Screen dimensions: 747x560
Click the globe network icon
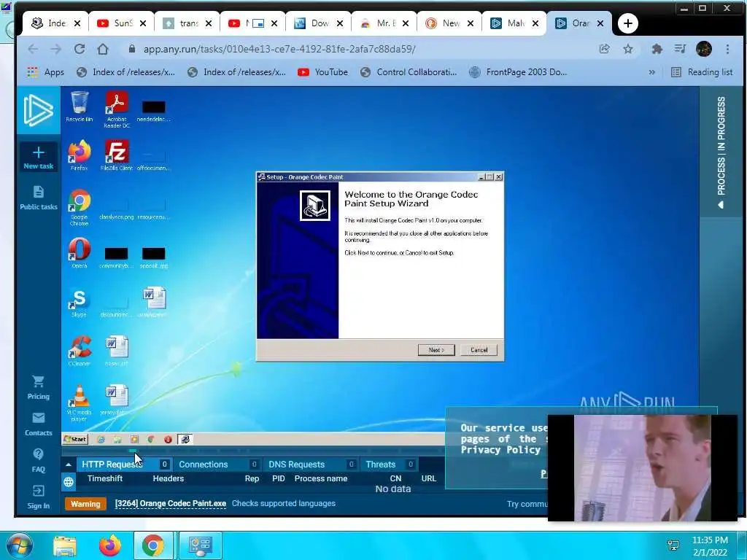[x=69, y=482]
